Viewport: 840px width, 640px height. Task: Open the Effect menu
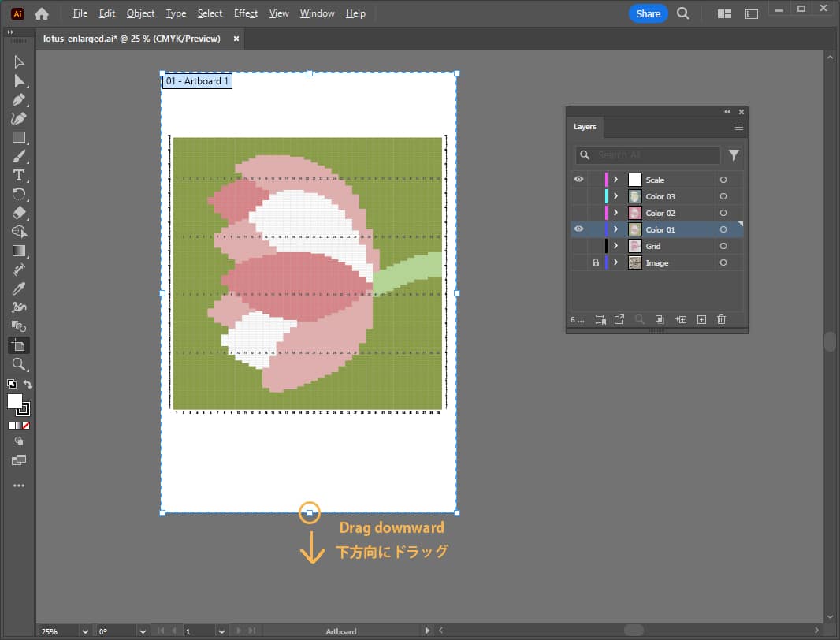pyautogui.click(x=245, y=13)
